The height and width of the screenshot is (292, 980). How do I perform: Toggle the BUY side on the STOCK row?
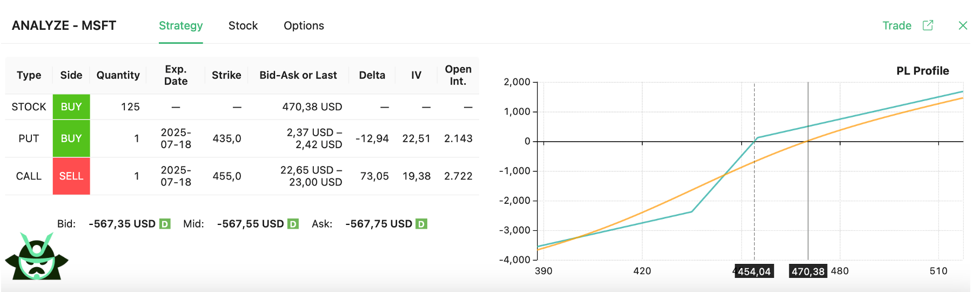coord(71,107)
